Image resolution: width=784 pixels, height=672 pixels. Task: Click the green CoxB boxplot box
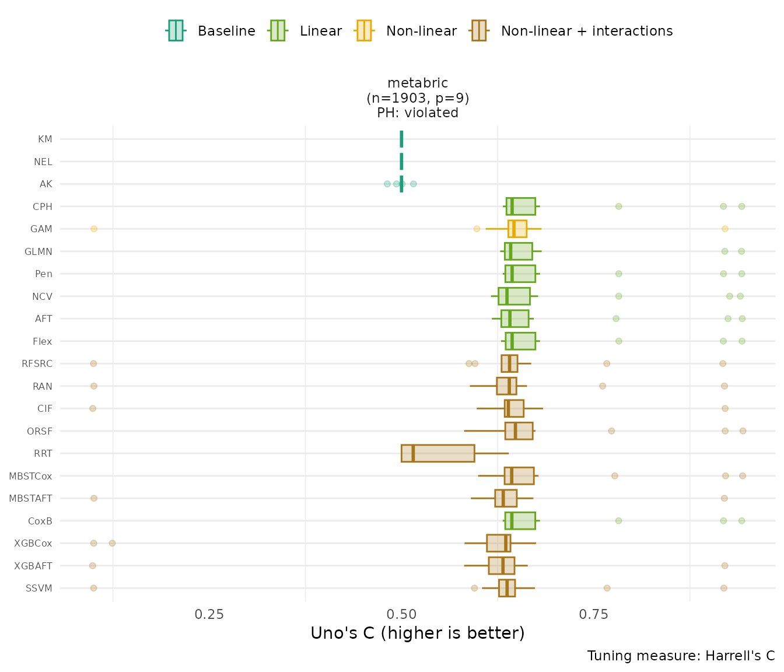[520, 521]
